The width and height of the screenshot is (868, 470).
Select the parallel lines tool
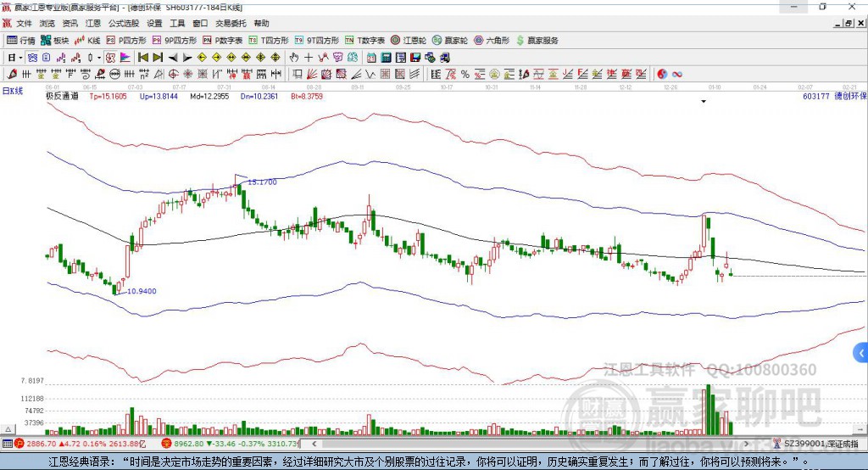click(415, 75)
